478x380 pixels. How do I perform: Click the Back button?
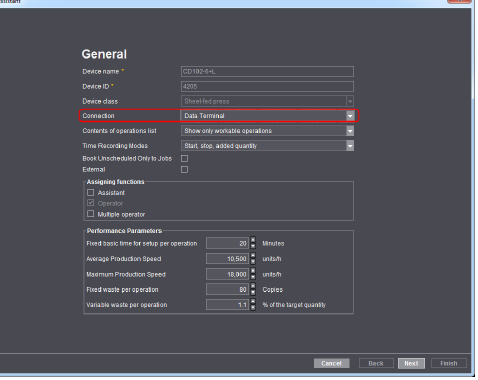coord(376,363)
